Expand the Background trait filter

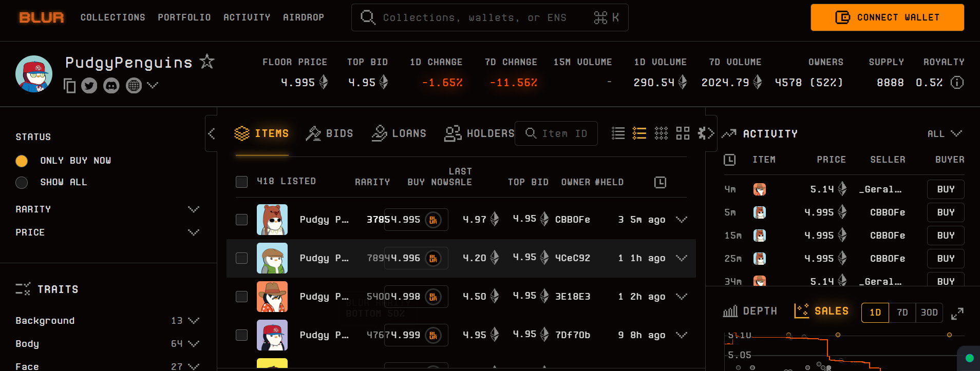[x=193, y=321]
